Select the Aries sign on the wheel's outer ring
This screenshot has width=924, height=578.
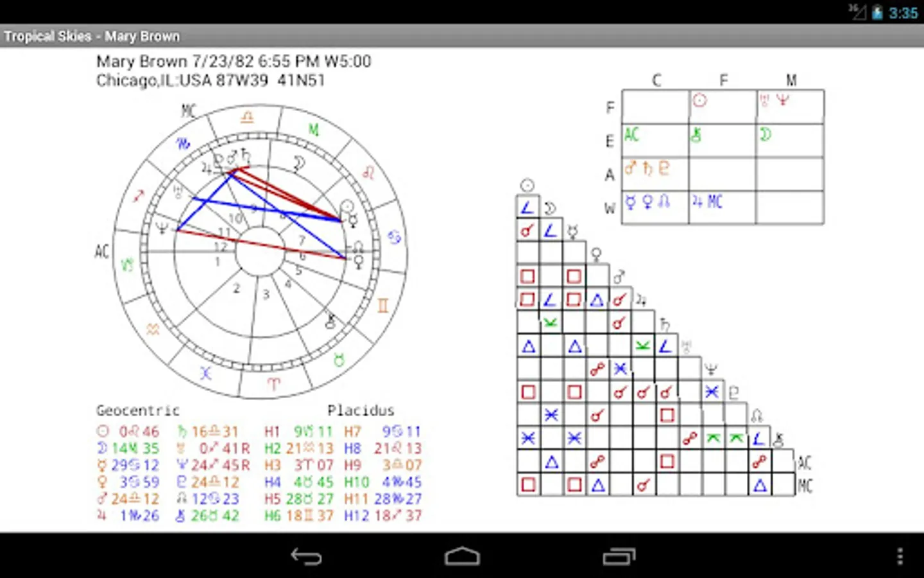point(274,385)
